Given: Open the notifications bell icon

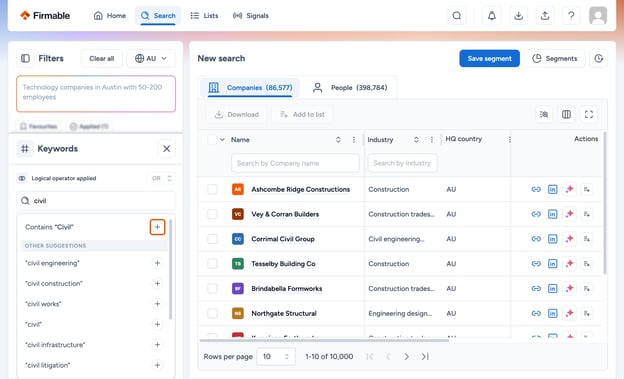Looking at the screenshot, I should click(492, 16).
